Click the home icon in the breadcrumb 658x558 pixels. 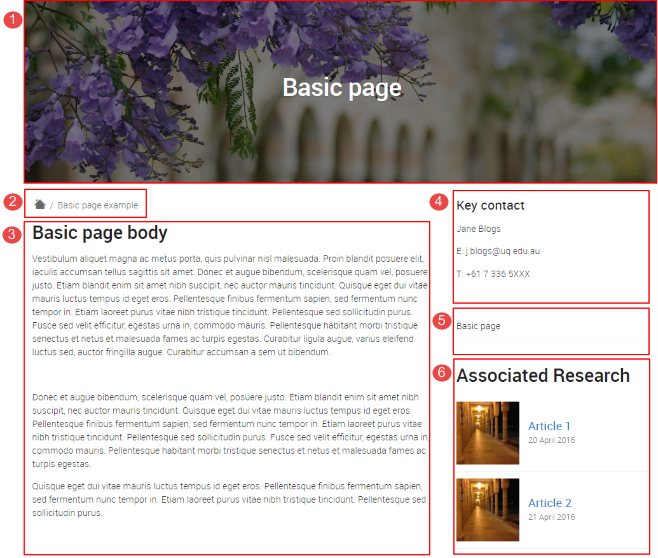[40, 204]
